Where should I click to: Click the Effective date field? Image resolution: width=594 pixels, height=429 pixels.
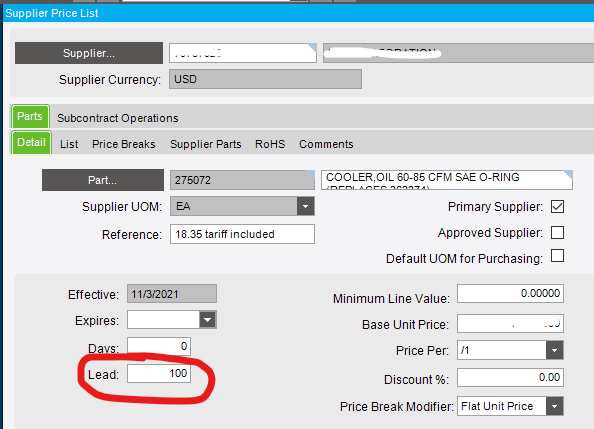click(172, 294)
